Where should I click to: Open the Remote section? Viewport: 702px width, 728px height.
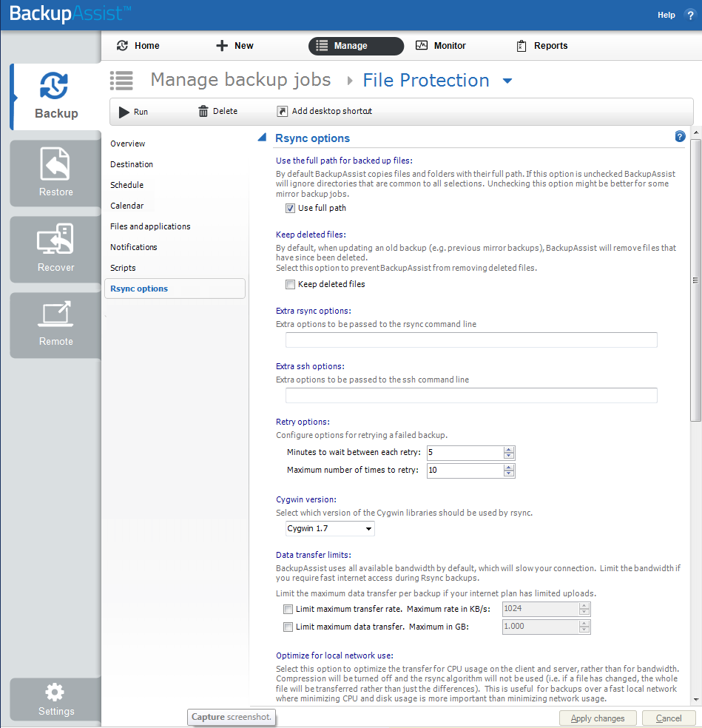55,325
